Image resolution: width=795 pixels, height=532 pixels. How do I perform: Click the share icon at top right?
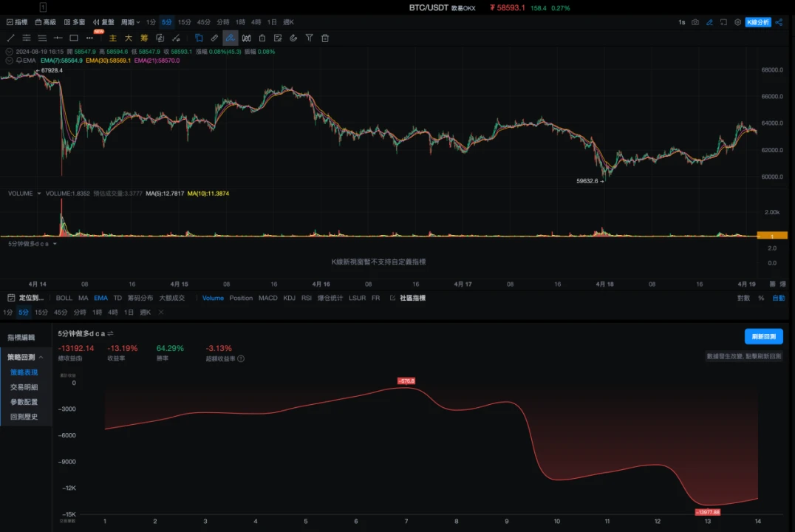779,22
